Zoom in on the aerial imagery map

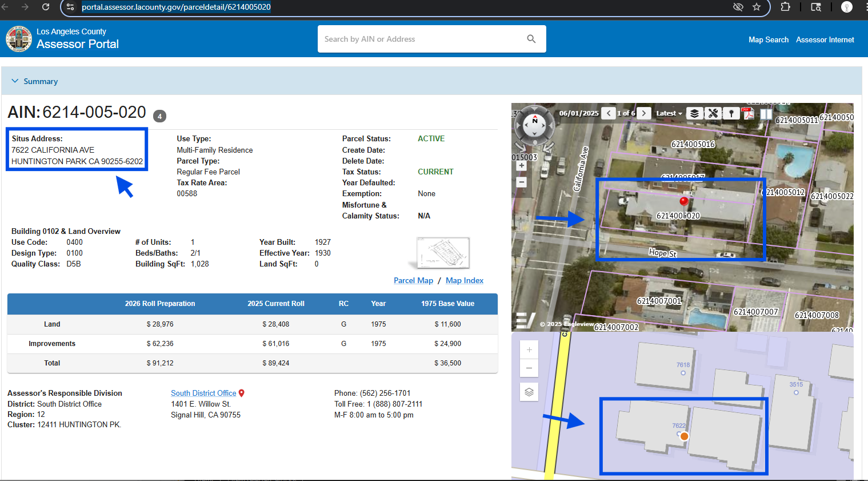tap(521, 166)
